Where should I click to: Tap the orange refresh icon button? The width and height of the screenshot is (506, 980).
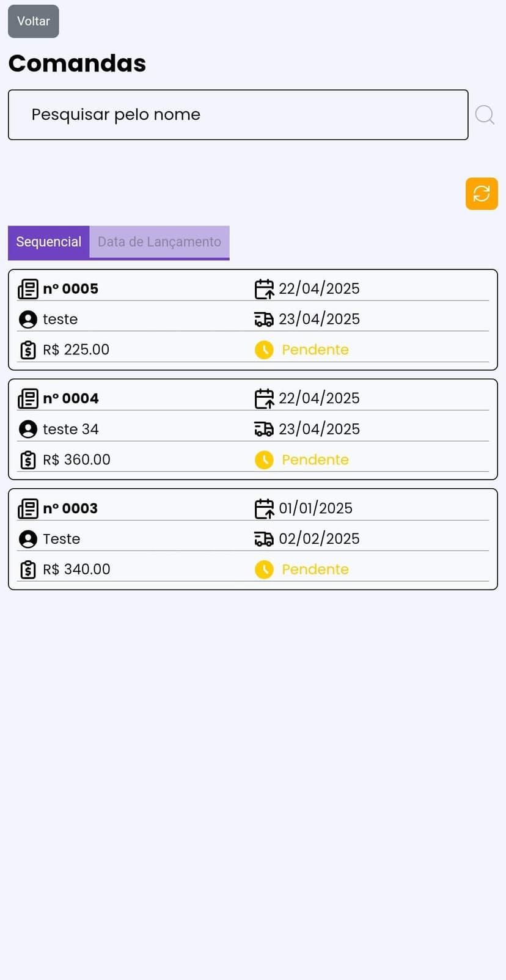click(x=482, y=194)
